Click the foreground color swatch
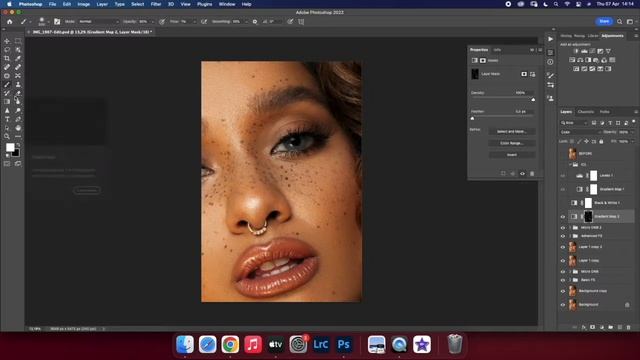Screen dimensions: 640x360 pyautogui.click(x=10, y=147)
